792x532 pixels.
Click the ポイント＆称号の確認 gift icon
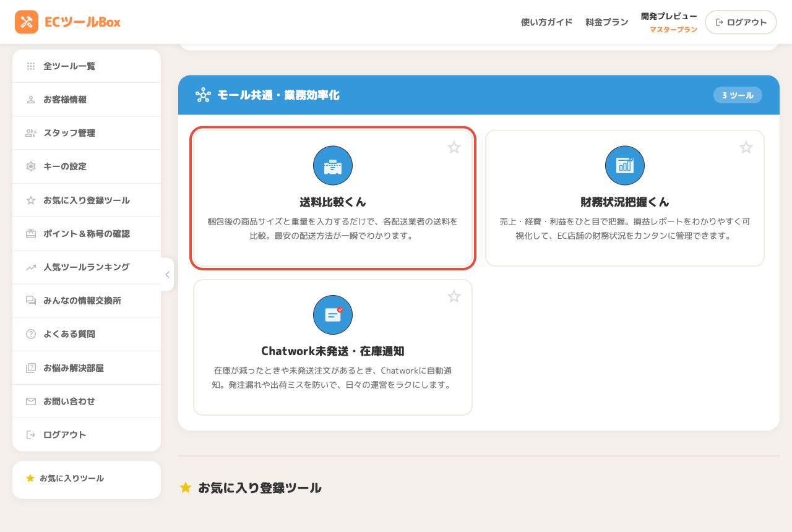[x=31, y=234]
